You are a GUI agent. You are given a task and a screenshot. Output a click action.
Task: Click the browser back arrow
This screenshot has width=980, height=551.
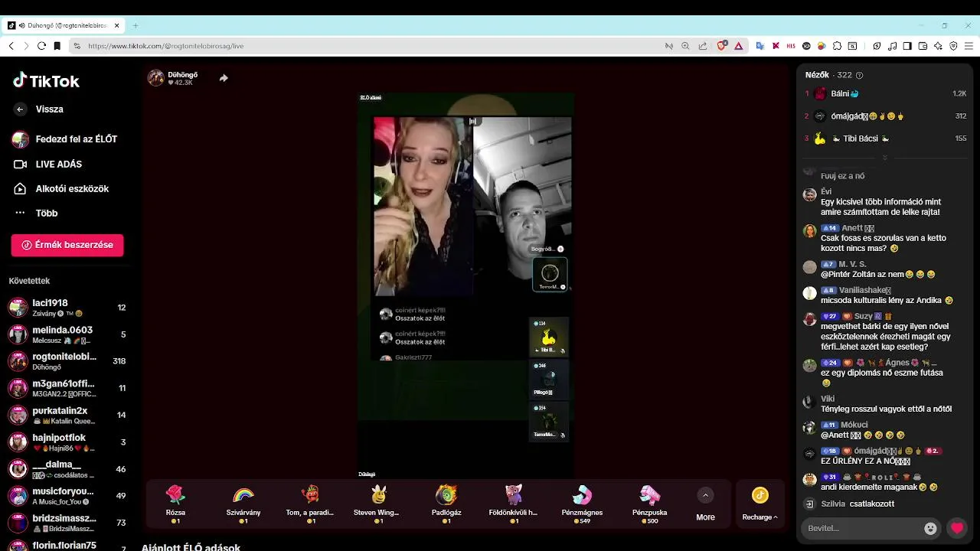coord(11,46)
